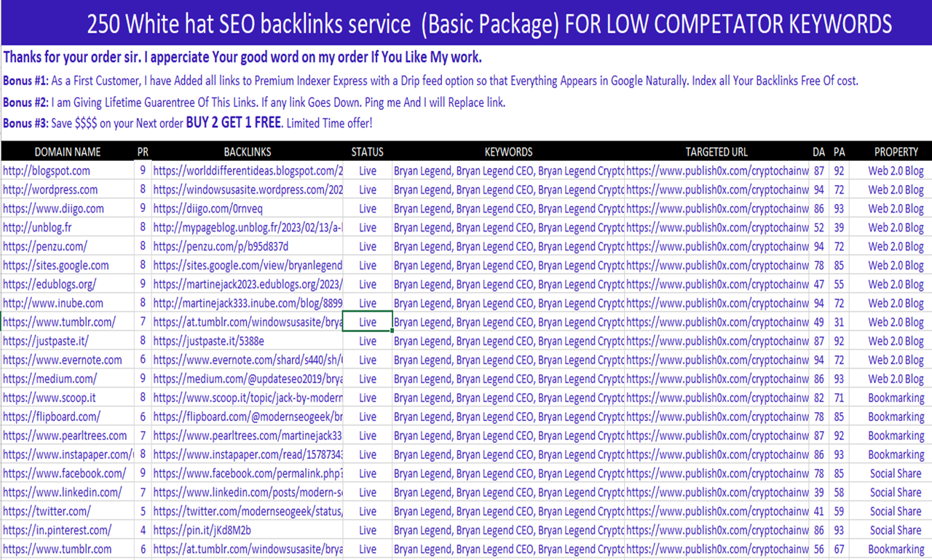Select the keywords cell in medium.com row
Screen dimensions: 932x560
[508, 379]
